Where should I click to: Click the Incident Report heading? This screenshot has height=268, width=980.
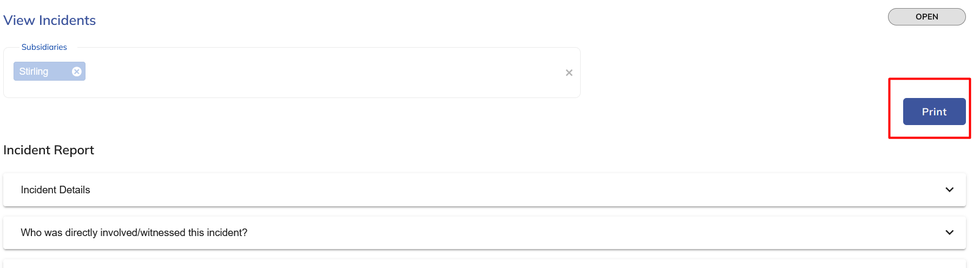pos(49,150)
